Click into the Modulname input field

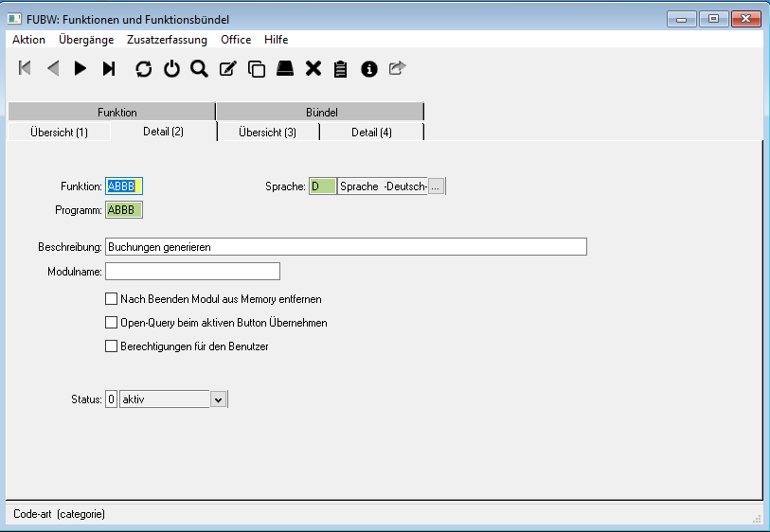pyautogui.click(x=192, y=272)
